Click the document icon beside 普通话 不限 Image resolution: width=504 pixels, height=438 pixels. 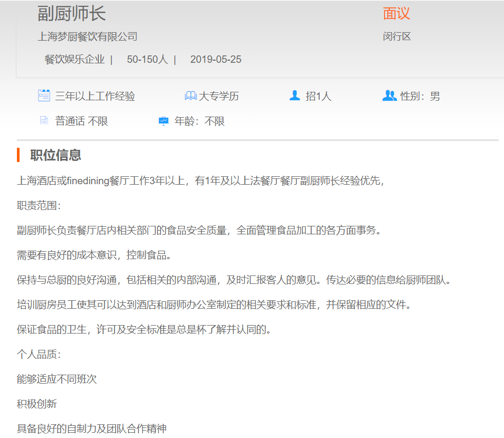pyautogui.click(x=44, y=121)
